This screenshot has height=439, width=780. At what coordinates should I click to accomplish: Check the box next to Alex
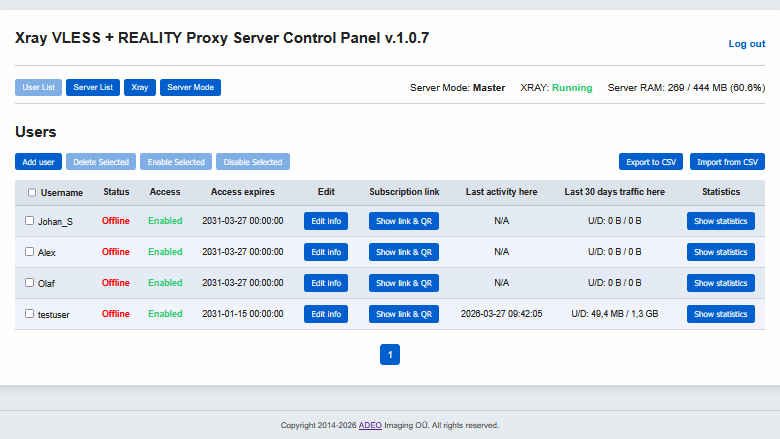point(30,252)
